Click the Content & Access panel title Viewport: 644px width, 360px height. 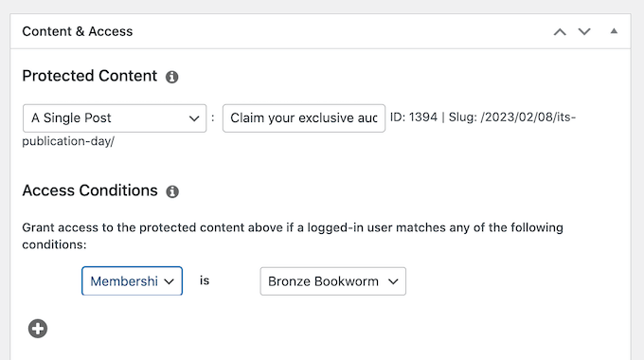click(x=78, y=31)
